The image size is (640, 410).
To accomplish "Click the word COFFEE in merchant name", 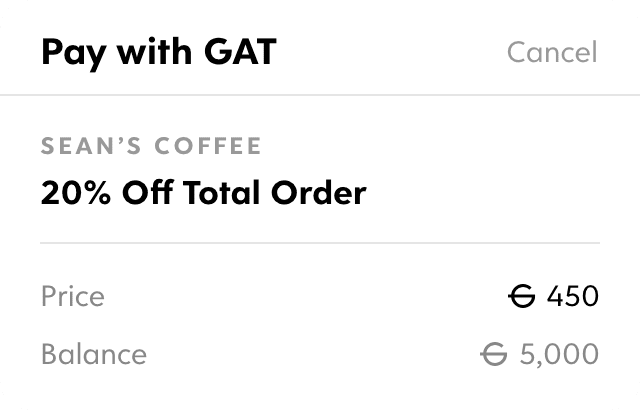I will (208, 146).
